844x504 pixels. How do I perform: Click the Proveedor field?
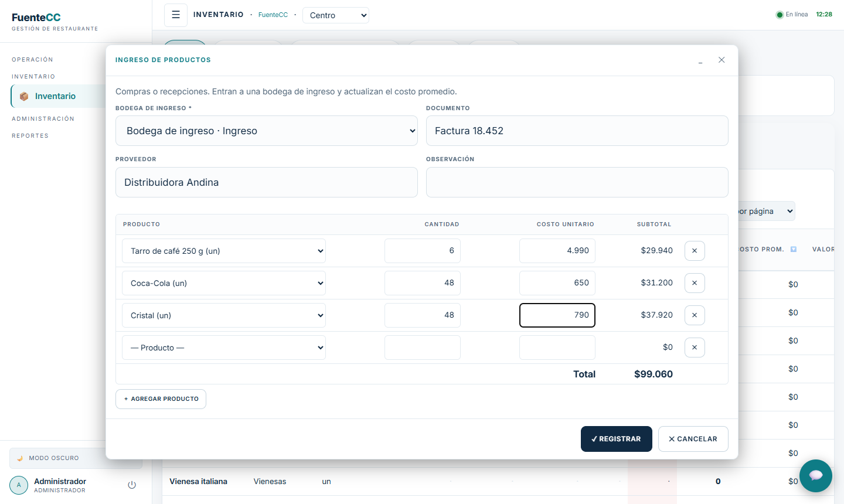[267, 182]
